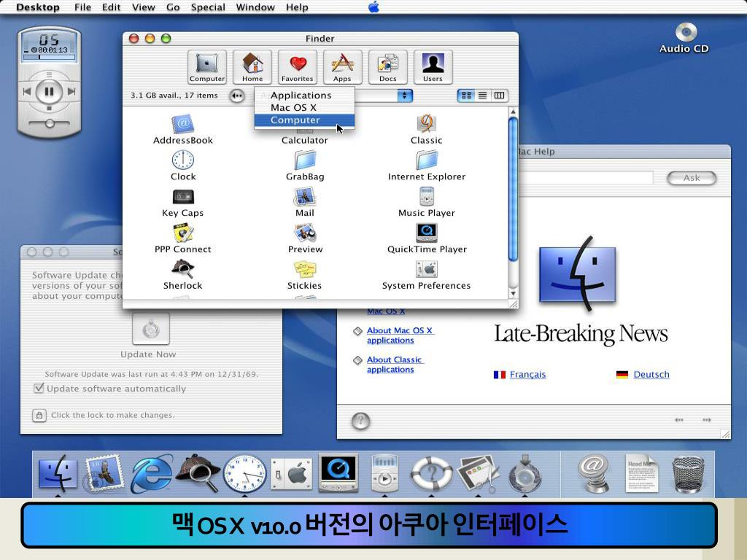Select the Stickies application icon
The height and width of the screenshot is (560, 747).
coord(305,269)
